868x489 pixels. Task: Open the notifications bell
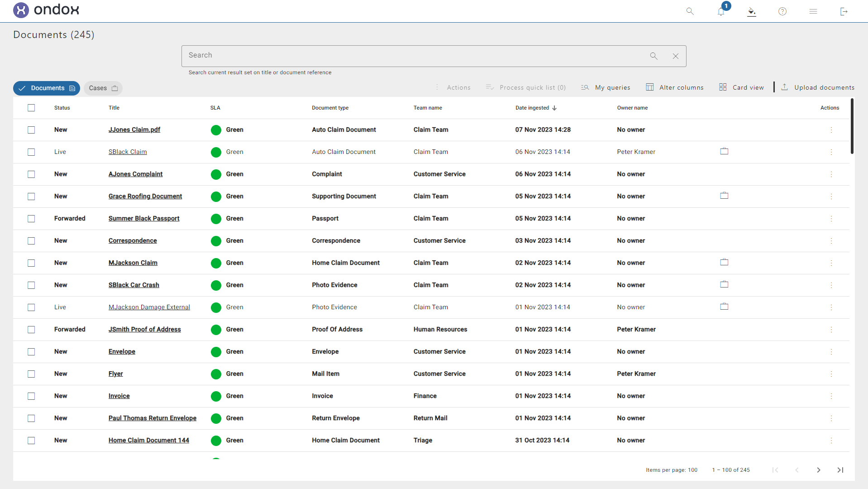pos(721,12)
